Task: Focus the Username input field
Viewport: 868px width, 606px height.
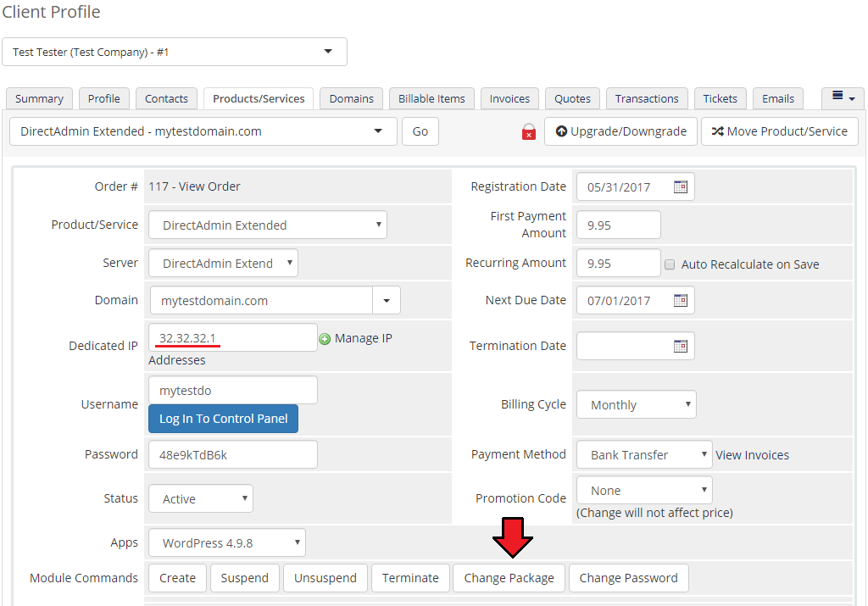Action: point(233,390)
